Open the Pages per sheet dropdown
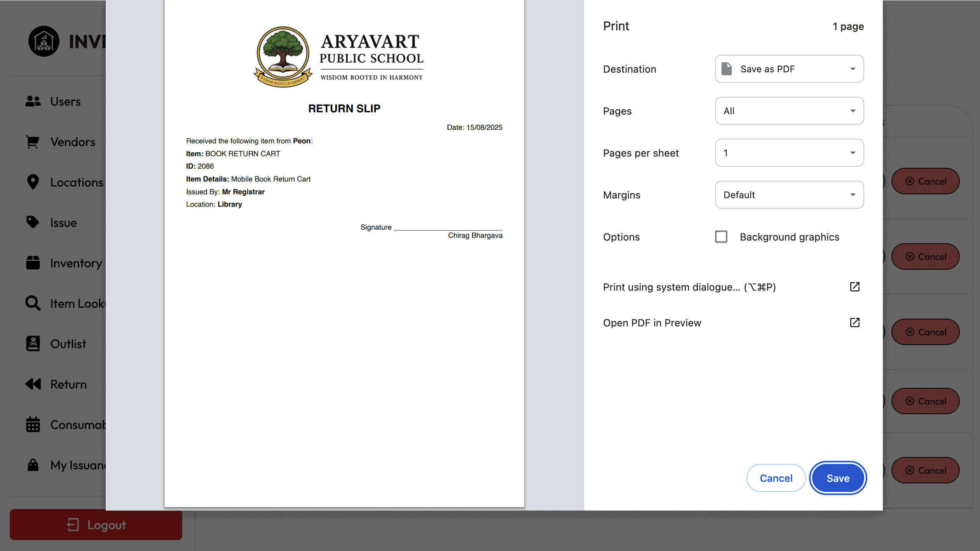 coord(789,153)
